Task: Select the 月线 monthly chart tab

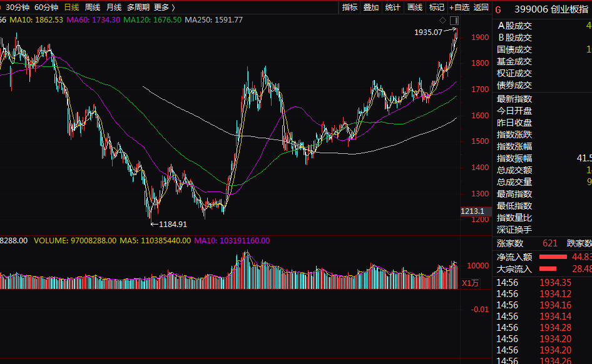Action: tap(114, 7)
